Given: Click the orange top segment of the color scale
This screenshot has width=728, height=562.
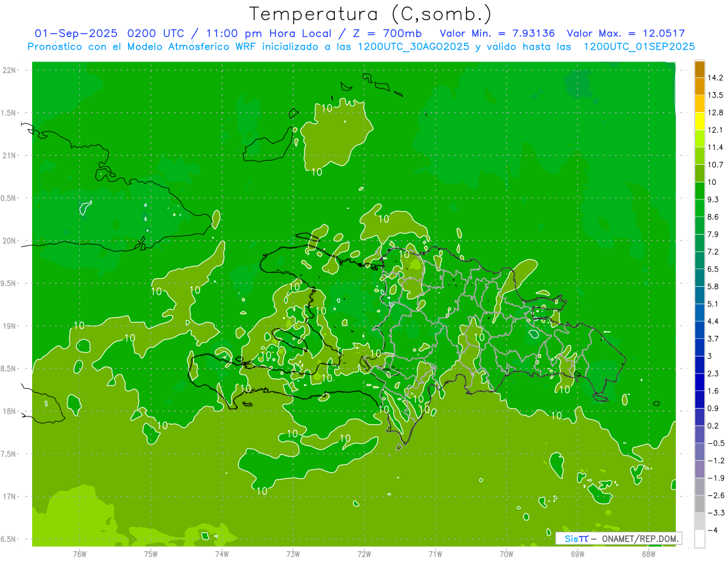Looking at the screenshot, I should tap(699, 69).
